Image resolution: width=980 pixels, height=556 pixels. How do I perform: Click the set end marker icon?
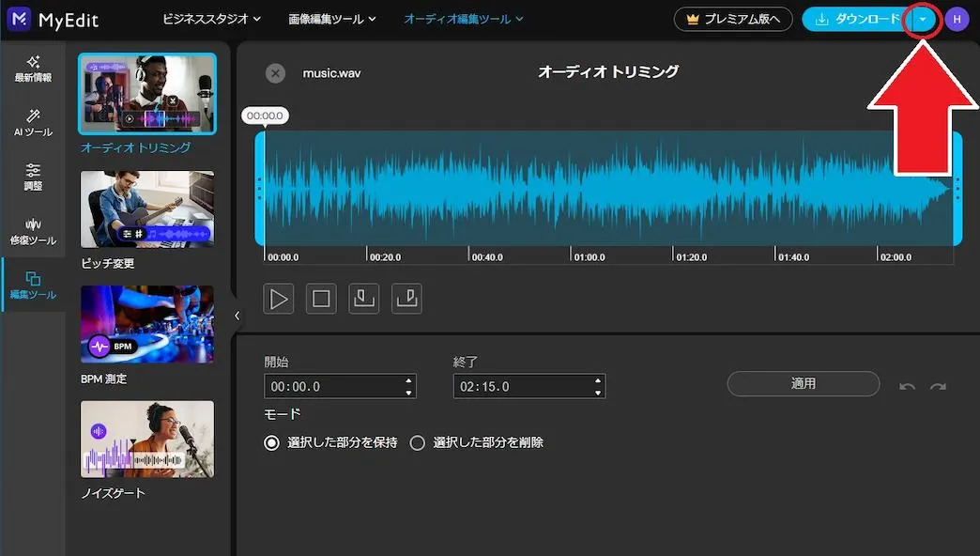point(406,299)
